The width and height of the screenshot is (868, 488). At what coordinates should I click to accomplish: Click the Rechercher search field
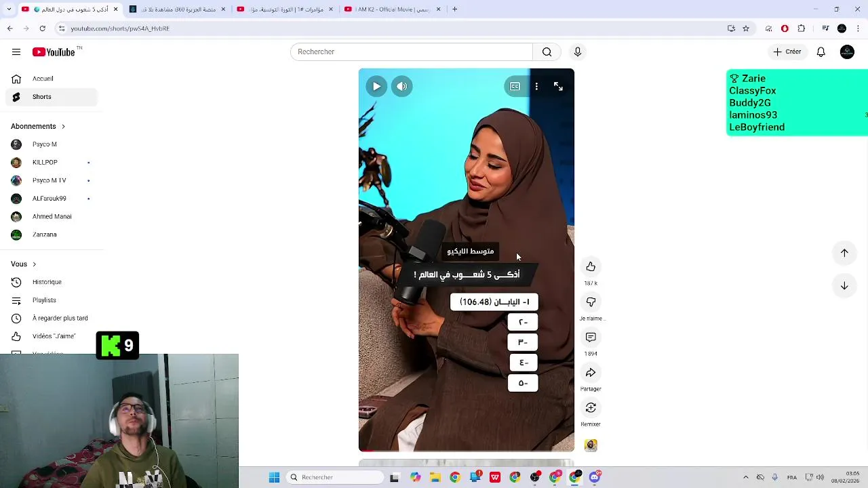pyautogui.click(x=412, y=52)
